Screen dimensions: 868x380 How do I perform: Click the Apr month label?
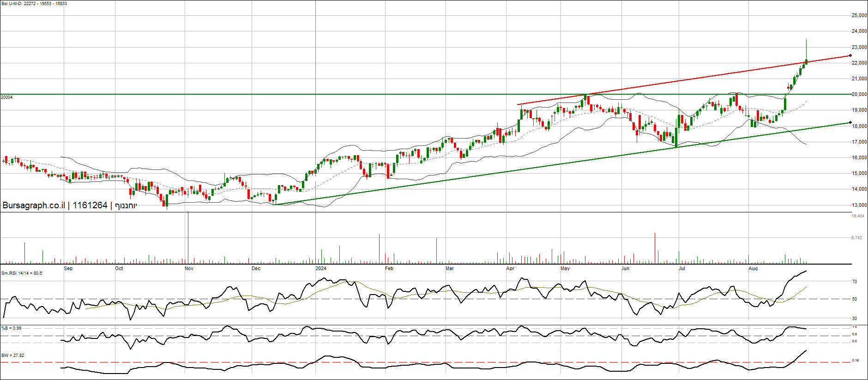(x=510, y=269)
